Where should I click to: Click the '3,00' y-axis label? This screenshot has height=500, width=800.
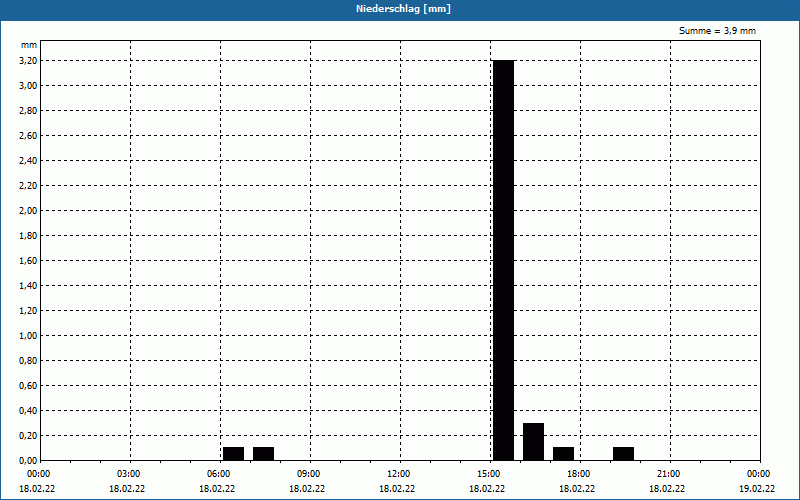[x=28, y=86]
